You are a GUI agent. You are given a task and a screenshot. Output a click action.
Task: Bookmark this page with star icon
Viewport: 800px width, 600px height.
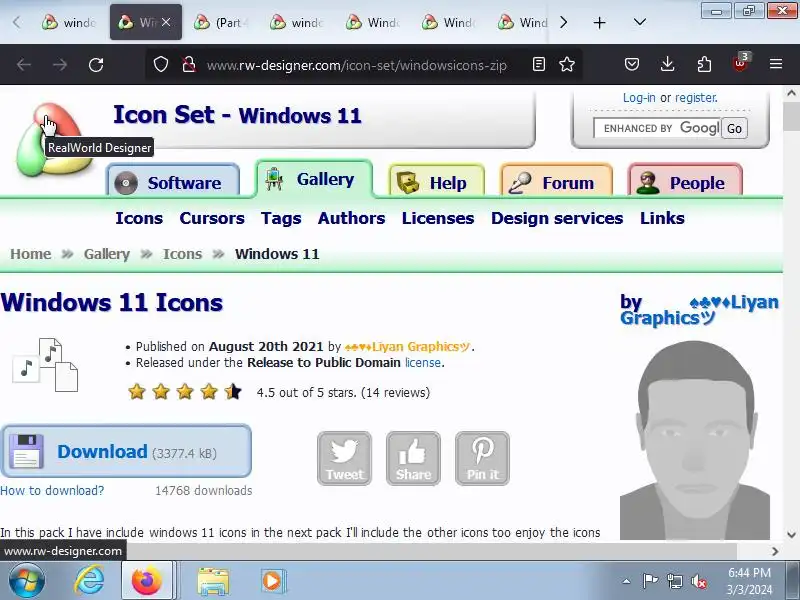coord(567,64)
